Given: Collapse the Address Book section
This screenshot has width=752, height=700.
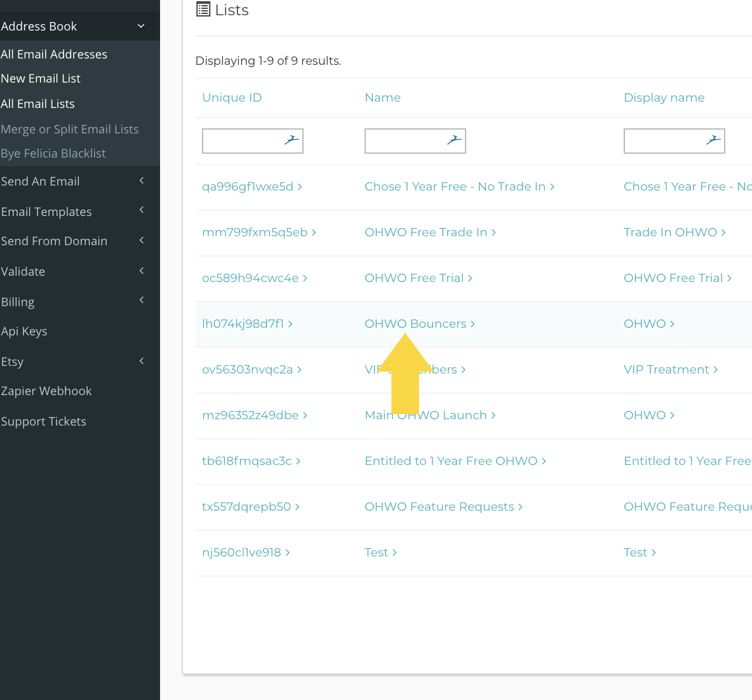Looking at the screenshot, I should [x=141, y=26].
